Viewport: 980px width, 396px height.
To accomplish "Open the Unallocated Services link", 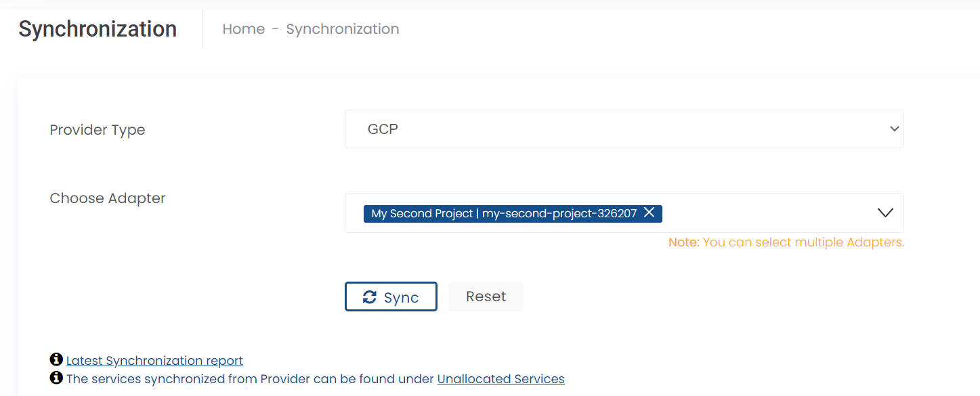I will [x=500, y=379].
